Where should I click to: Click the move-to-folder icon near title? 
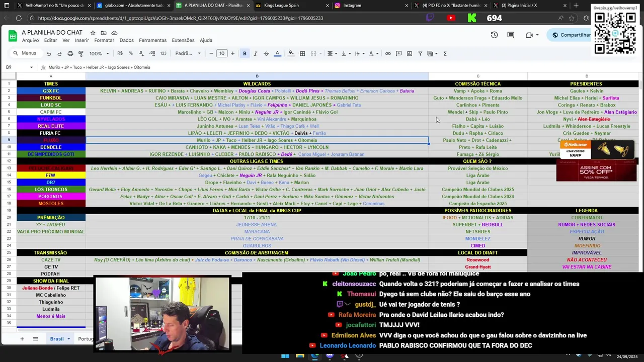(x=104, y=33)
